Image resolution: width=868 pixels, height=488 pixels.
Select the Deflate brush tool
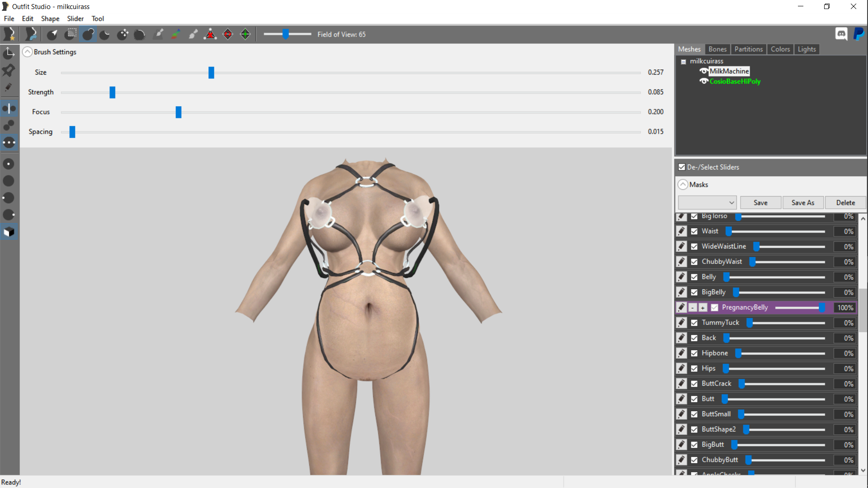[105, 34]
